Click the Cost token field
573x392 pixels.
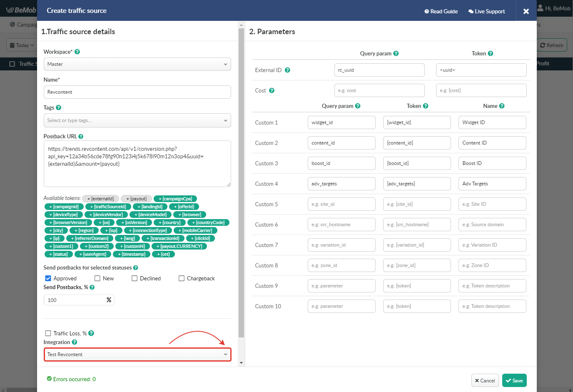481,90
